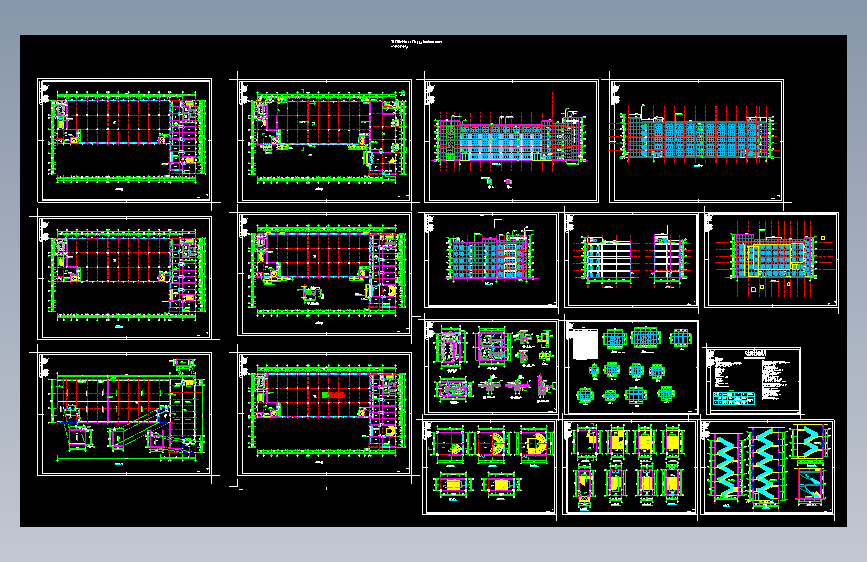Select the long front elevation with blue windows

point(511,141)
